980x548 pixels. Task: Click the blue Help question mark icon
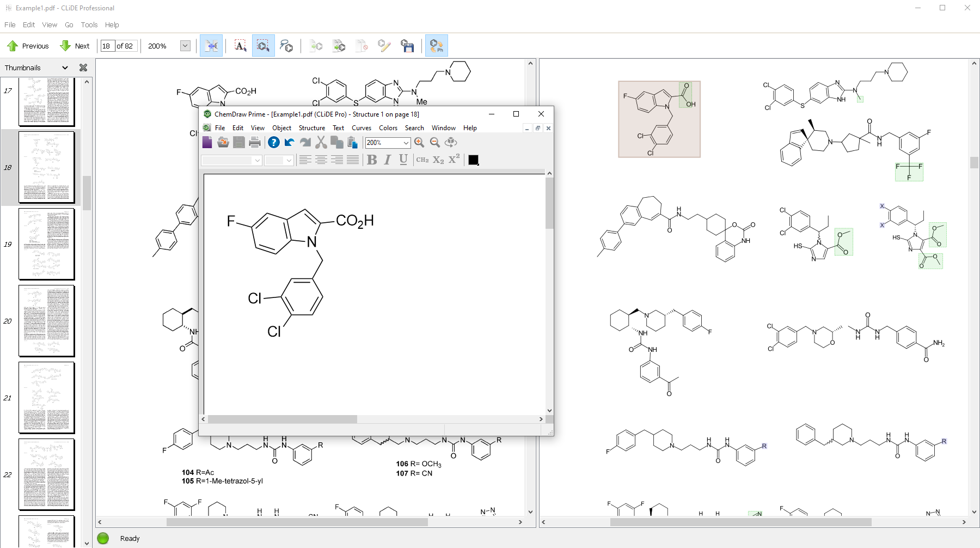tap(274, 142)
